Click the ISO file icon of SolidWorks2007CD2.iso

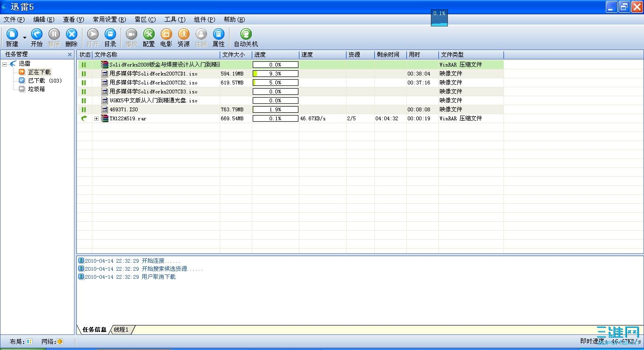(x=105, y=83)
